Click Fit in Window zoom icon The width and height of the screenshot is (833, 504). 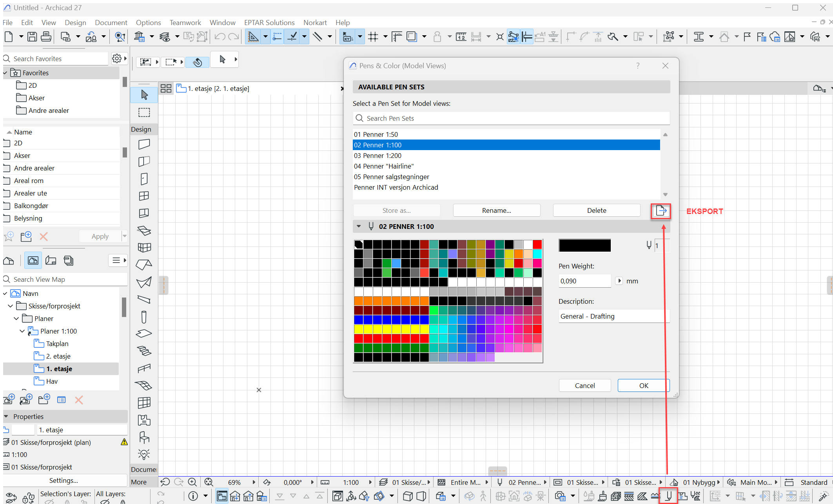(x=209, y=482)
